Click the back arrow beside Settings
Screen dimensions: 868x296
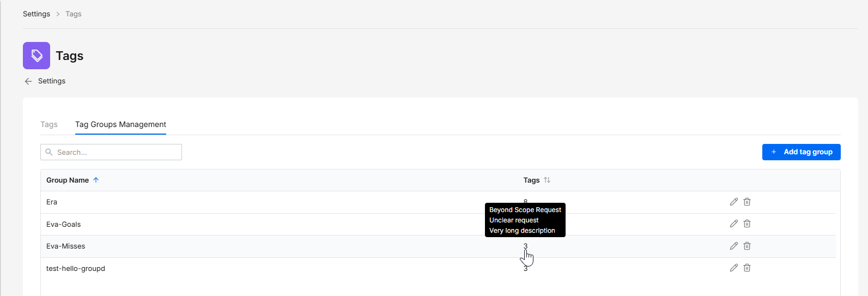(x=28, y=81)
